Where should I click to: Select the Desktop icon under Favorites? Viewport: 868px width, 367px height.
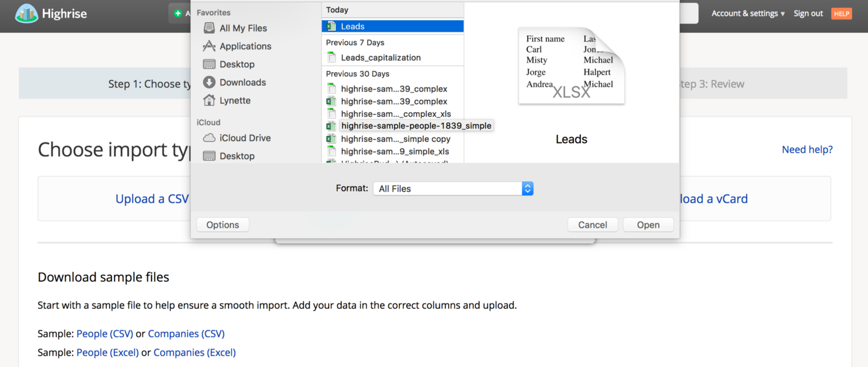(209, 64)
